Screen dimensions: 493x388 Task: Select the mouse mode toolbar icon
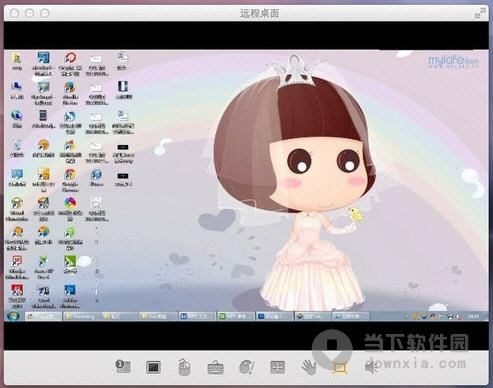point(184,367)
